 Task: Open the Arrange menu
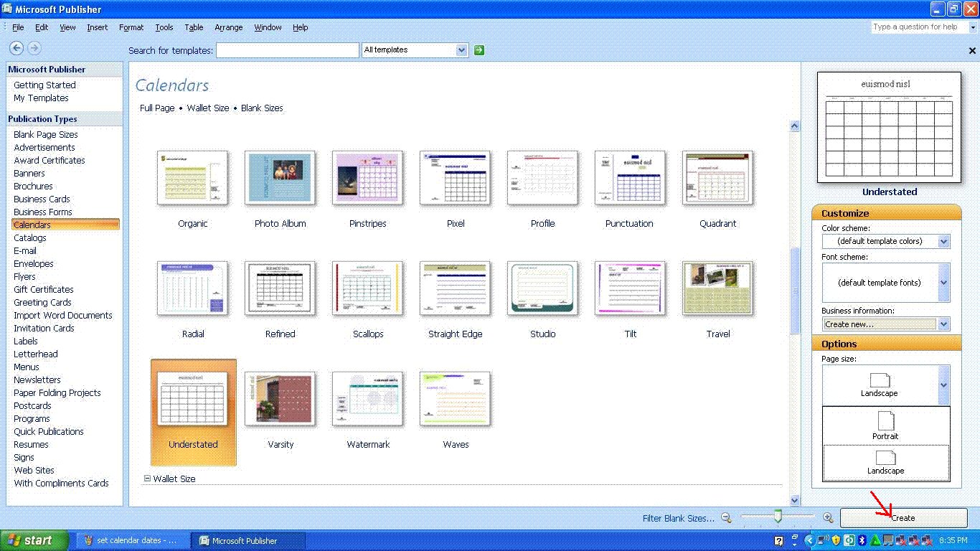click(229, 27)
